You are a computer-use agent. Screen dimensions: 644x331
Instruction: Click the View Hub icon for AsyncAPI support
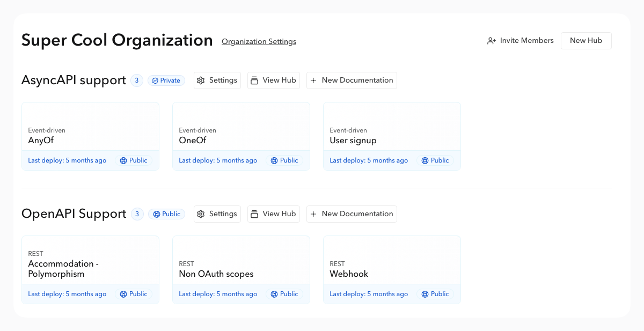[254, 80]
